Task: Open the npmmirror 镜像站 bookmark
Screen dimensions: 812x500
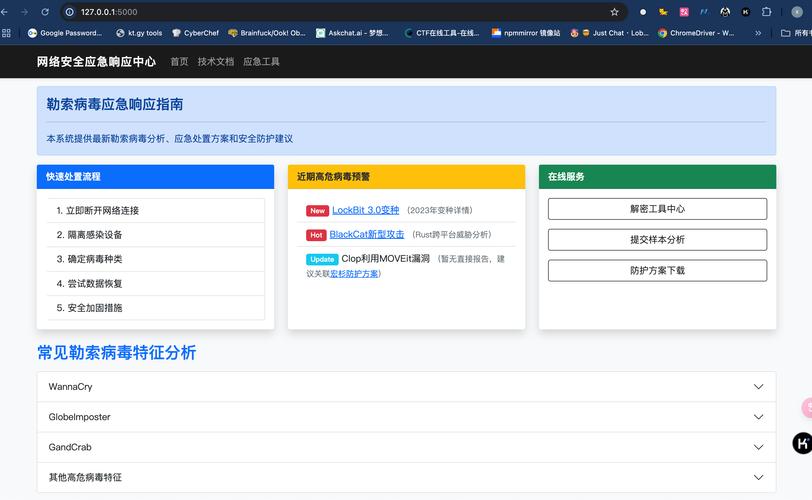Action: coord(526,33)
